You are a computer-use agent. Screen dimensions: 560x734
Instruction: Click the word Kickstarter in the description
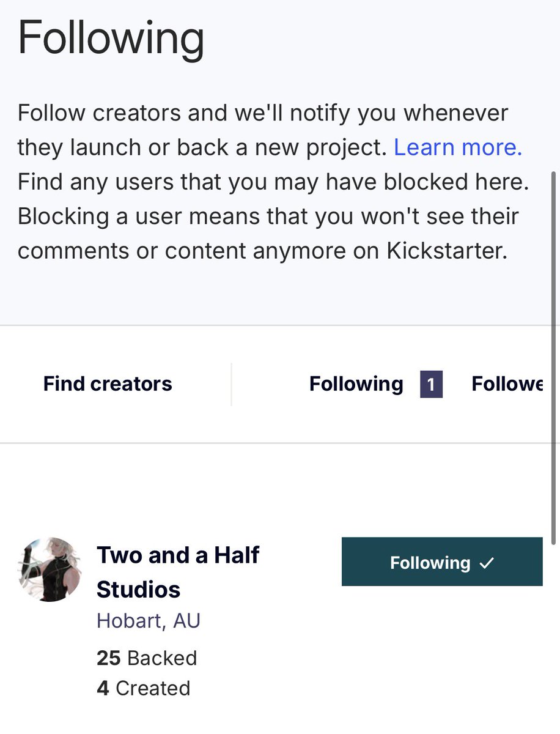click(x=447, y=251)
